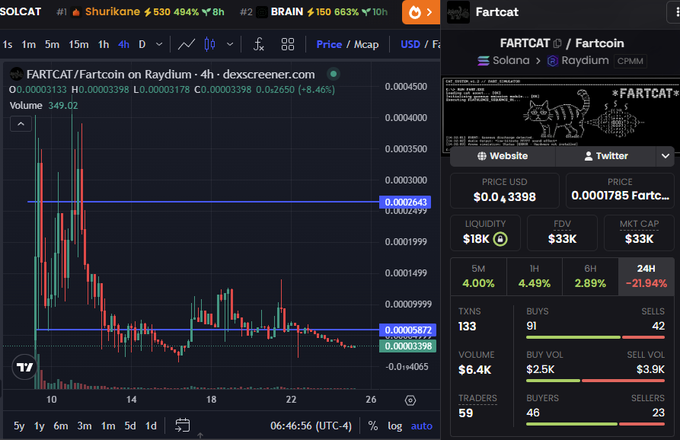Open the indicators fx icon
Screen dimensions: 680x440
(x=258, y=44)
